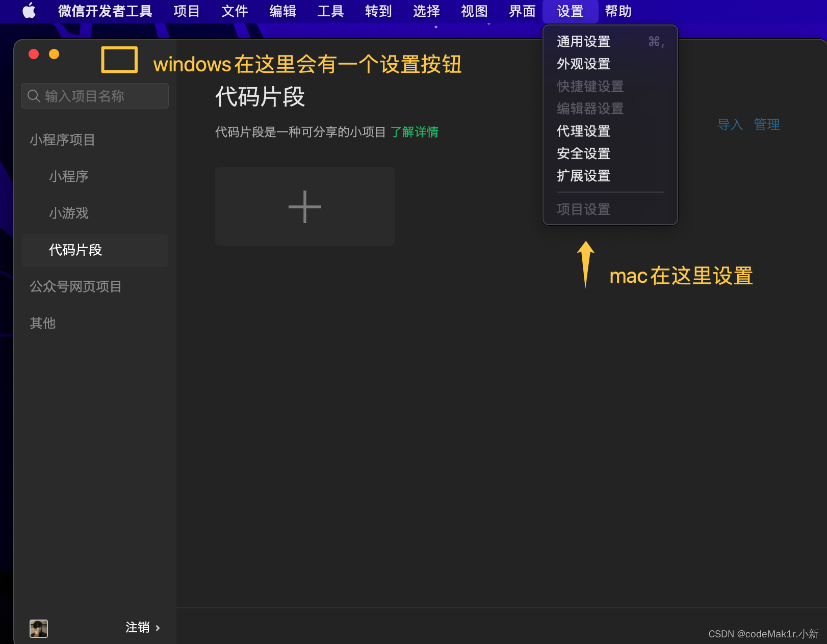Click the user avatar thumbnail
The width and height of the screenshot is (827, 644).
click(39, 628)
